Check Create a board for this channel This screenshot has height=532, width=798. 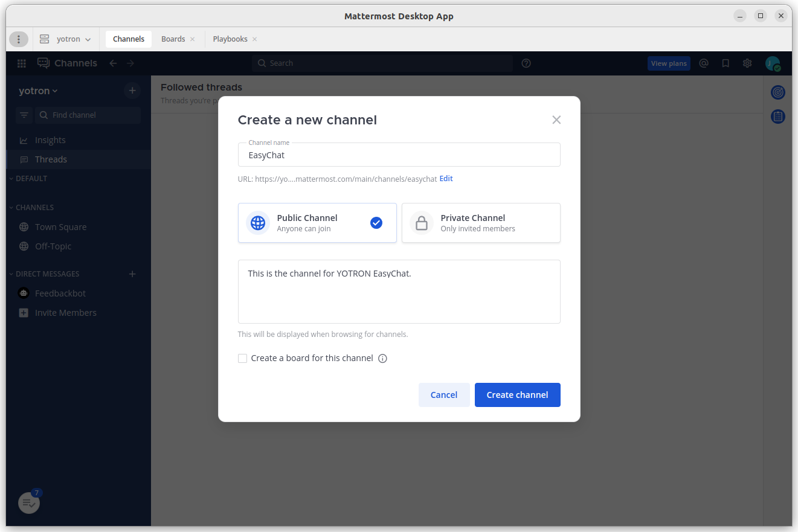pos(243,359)
